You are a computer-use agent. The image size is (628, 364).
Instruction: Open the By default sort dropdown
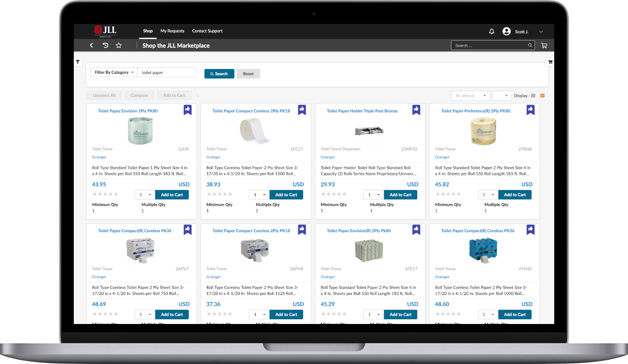471,96
